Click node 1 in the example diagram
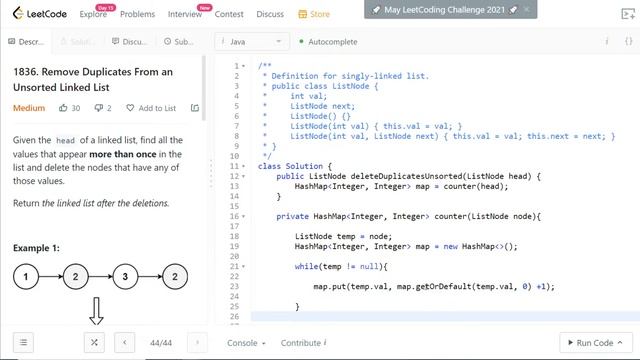 [26, 277]
